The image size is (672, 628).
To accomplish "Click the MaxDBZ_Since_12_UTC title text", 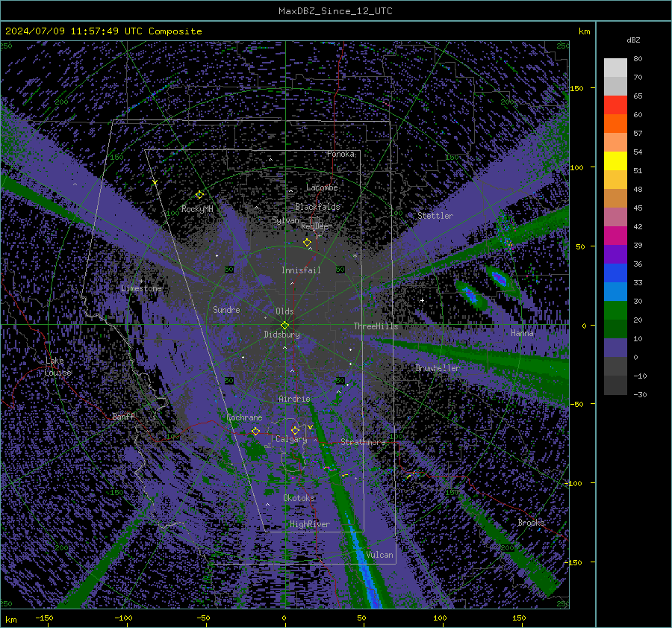I will 335,11.
